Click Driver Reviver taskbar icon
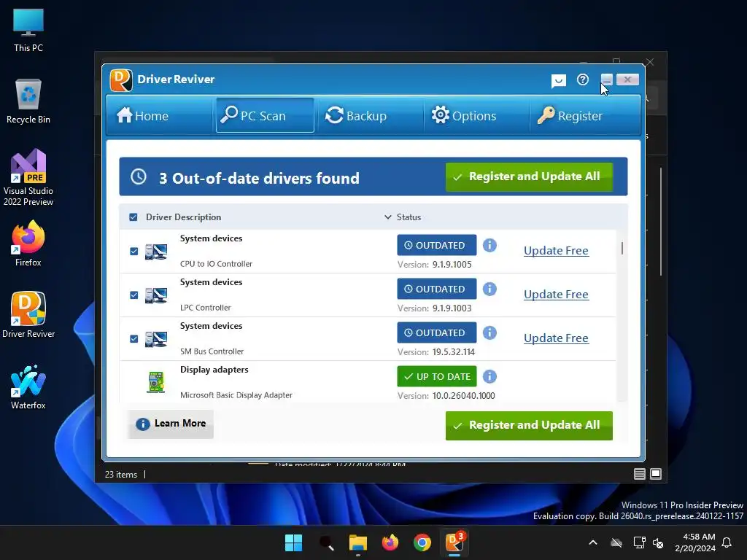The height and width of the screenshot is (560, 747). coord(454,542)
